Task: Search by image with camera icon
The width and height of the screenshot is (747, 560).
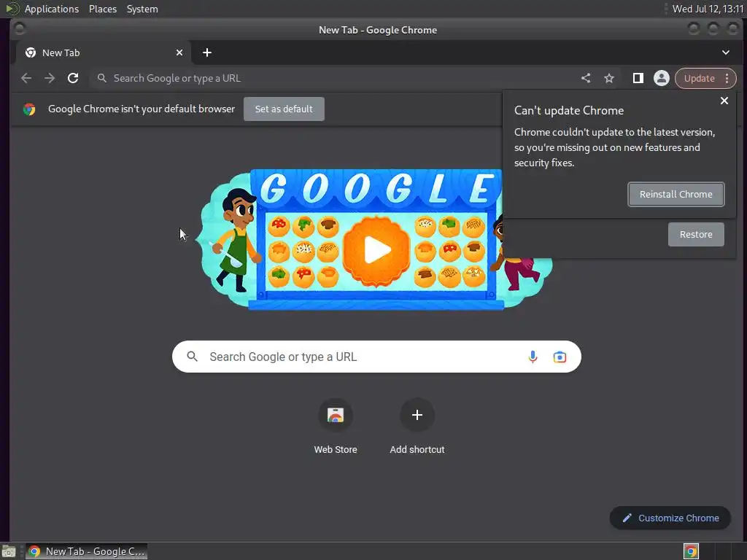Action: coord(560,357)
